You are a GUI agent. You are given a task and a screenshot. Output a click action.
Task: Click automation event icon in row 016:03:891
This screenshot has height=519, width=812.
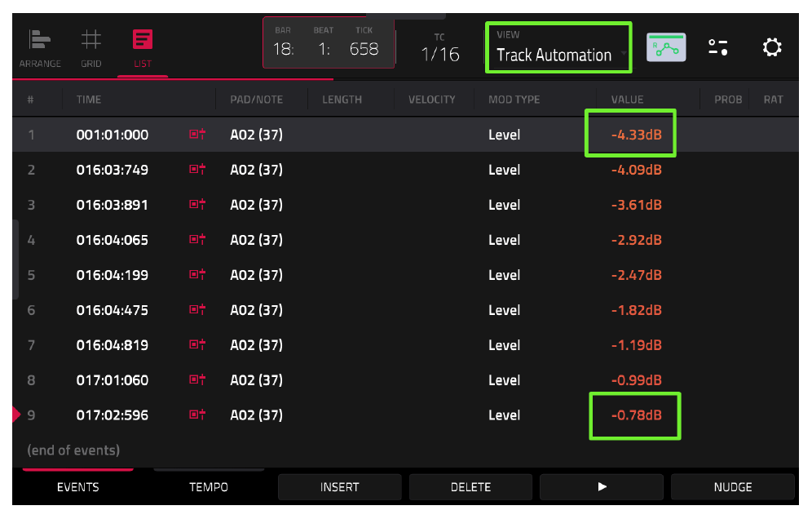(x=197, y=204)
